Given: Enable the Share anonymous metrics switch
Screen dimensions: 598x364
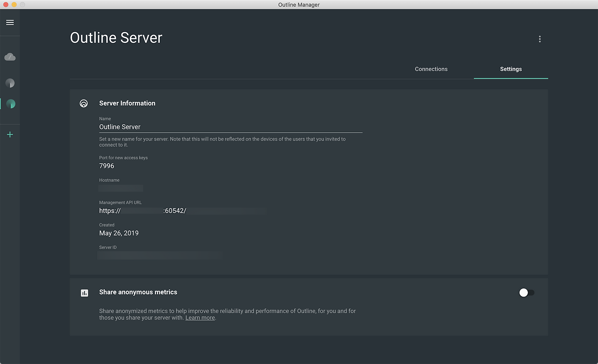Looking at the screenshot, I should [527, 293].
